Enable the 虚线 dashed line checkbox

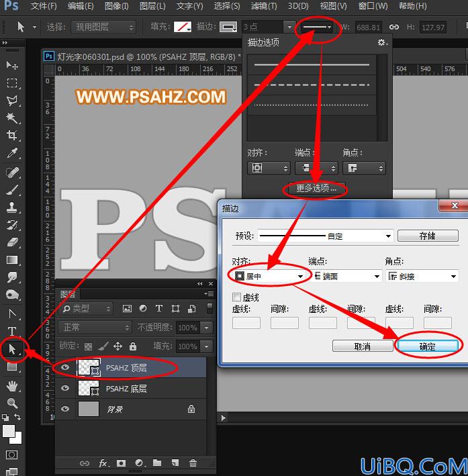(x=236, y=297)
